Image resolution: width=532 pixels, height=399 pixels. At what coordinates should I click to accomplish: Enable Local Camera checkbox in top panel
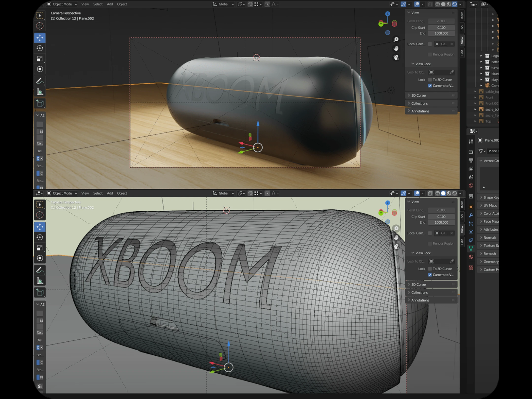click(430, 44)
